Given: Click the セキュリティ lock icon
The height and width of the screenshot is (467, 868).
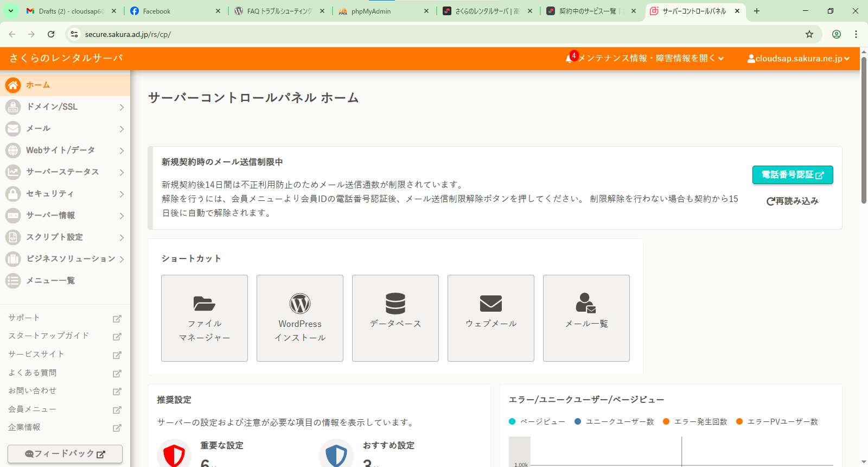Looking at the screenshot, I should tap(13, 194).
